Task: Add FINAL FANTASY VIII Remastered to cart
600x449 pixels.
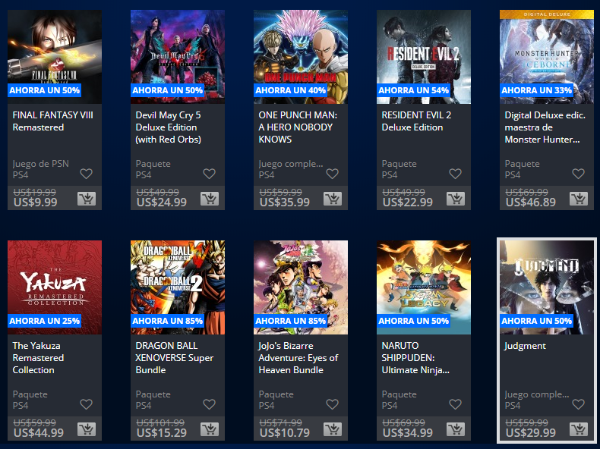Action: tap(86, 199)
